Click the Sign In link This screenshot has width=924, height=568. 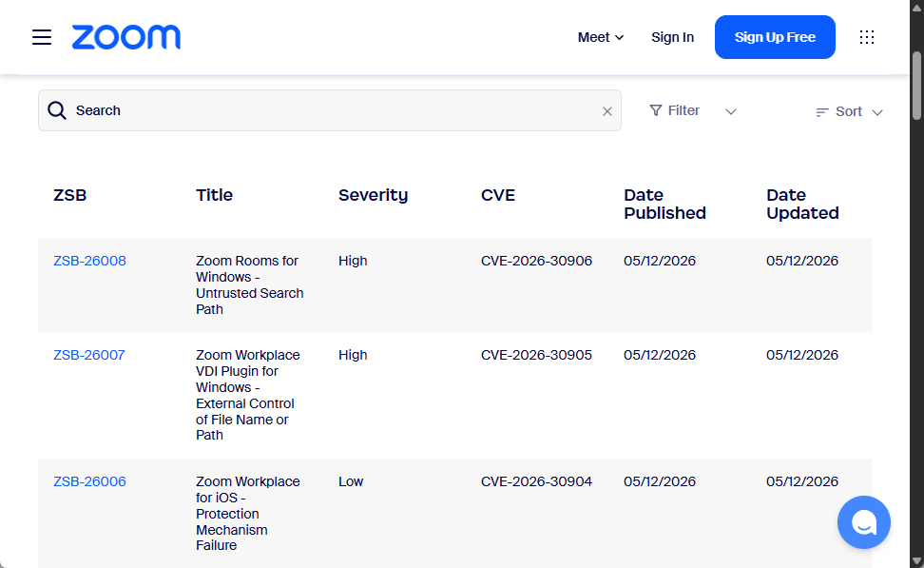(x=672, y=37)
